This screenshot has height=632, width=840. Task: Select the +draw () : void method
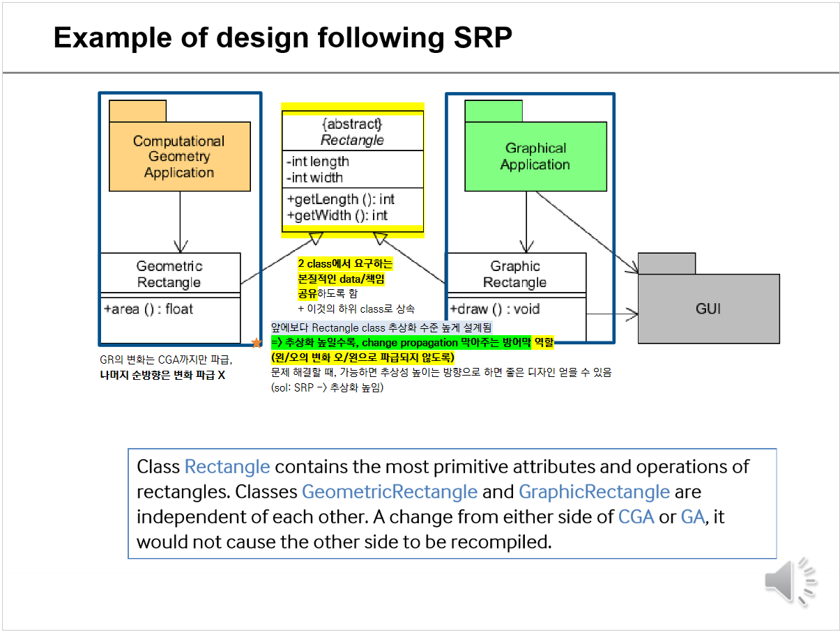point(495,309)
